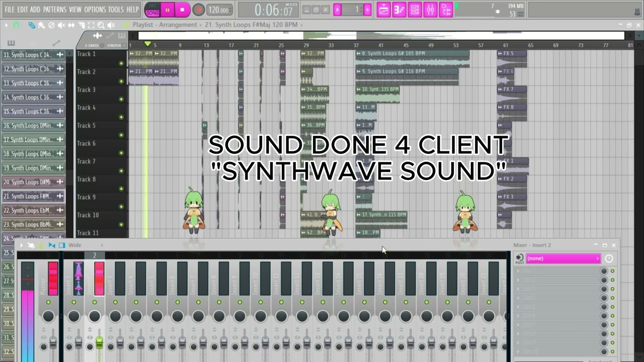Select the Mute tool in Playlist toolbar

(x=61, y=25)
